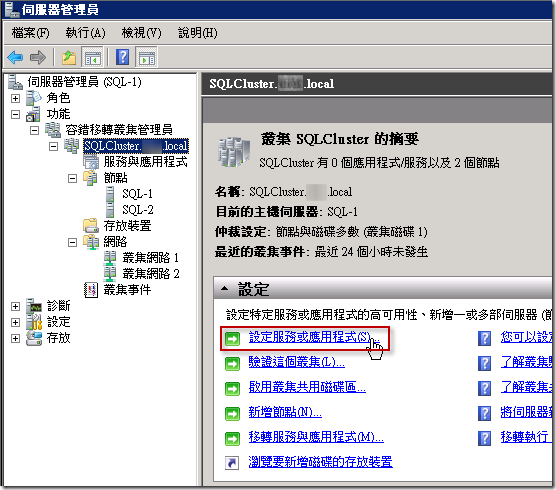Collapse the 節點 tree node
This screenshot has height=490, width=556.
coord(72,178)
